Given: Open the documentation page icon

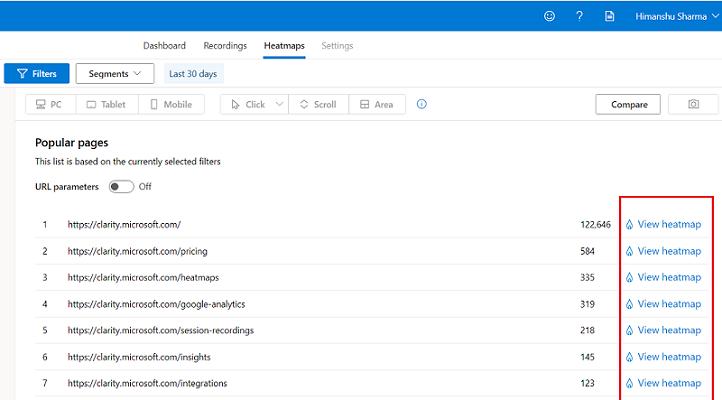Looking at the screenshot, I should 609,16.
